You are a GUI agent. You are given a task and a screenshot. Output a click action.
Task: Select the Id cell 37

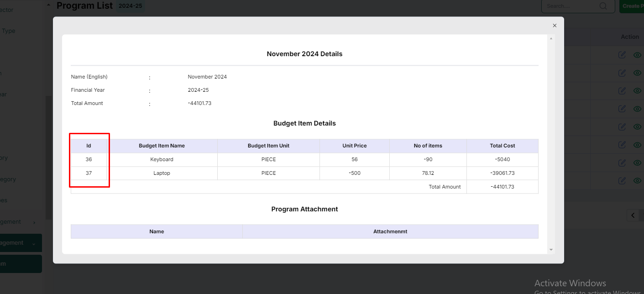pos(89,173)
